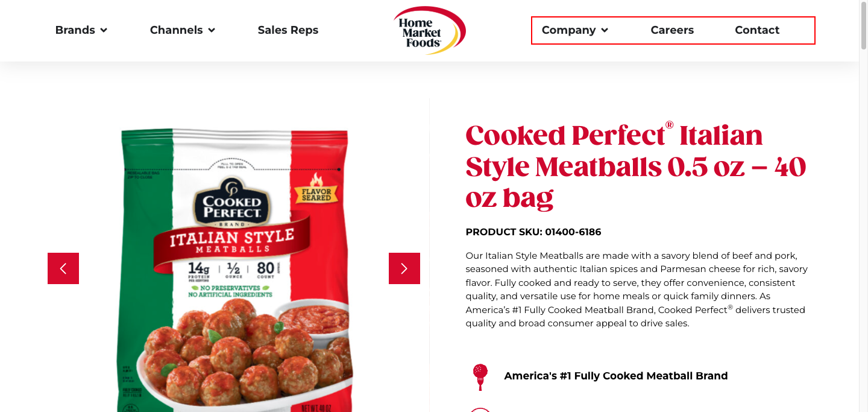Click the chevron arrow beside Brands
868x412 pixels.
pos(104,30)
